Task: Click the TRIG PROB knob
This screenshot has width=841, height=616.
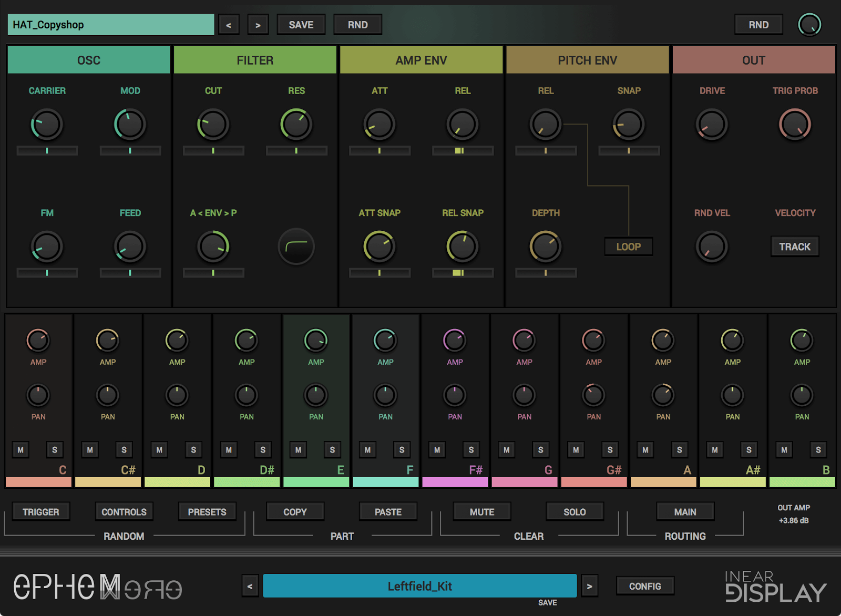Action: pos(795,125)
